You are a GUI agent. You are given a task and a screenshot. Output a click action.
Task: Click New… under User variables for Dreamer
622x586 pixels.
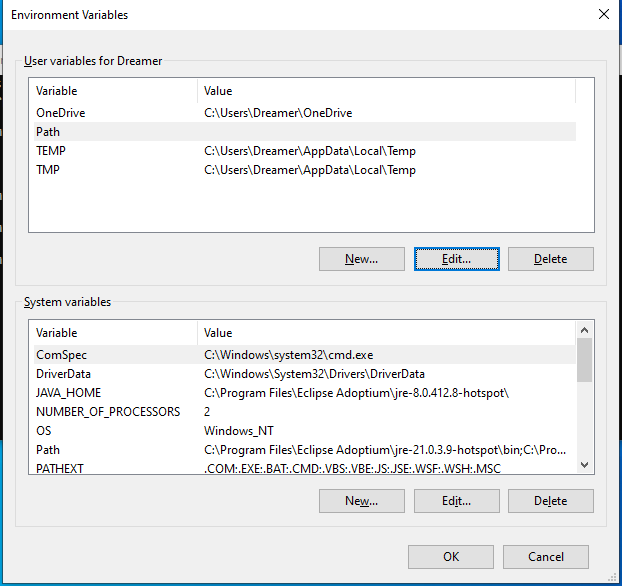(361, 259)
